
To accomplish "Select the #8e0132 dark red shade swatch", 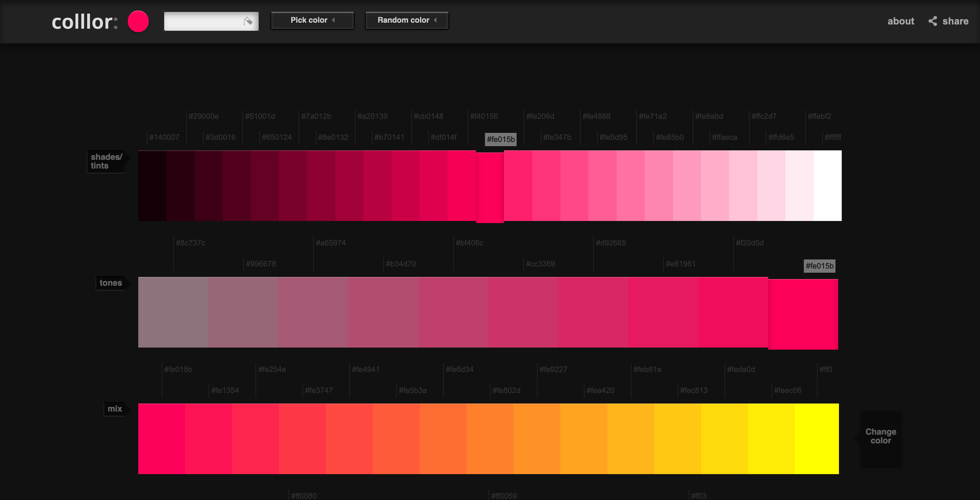I will click(x=321, y=185).
